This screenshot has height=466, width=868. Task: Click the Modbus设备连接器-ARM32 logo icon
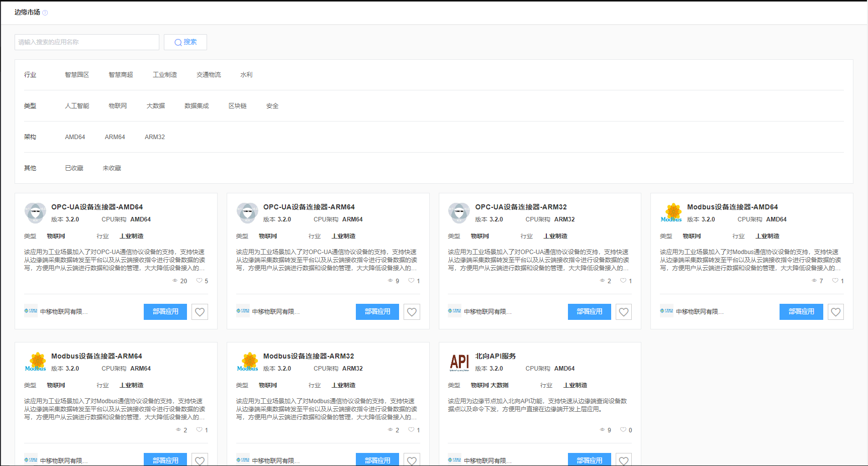pyautogui.click(x=247, y=362)
